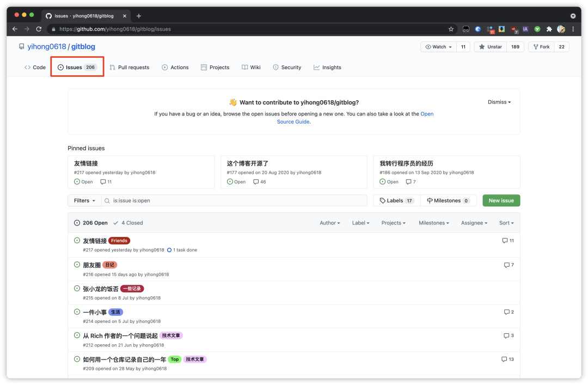Switch to the Pull requests tab

[x=130, y=67]
